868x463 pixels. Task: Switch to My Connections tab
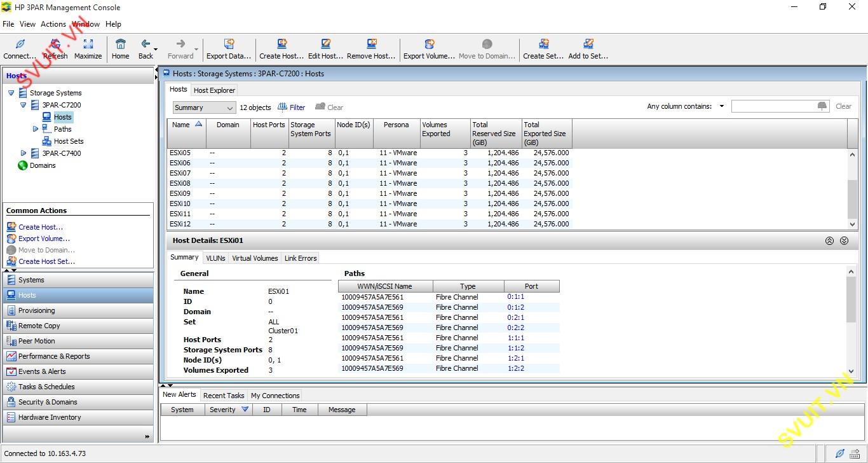(275, 396)
